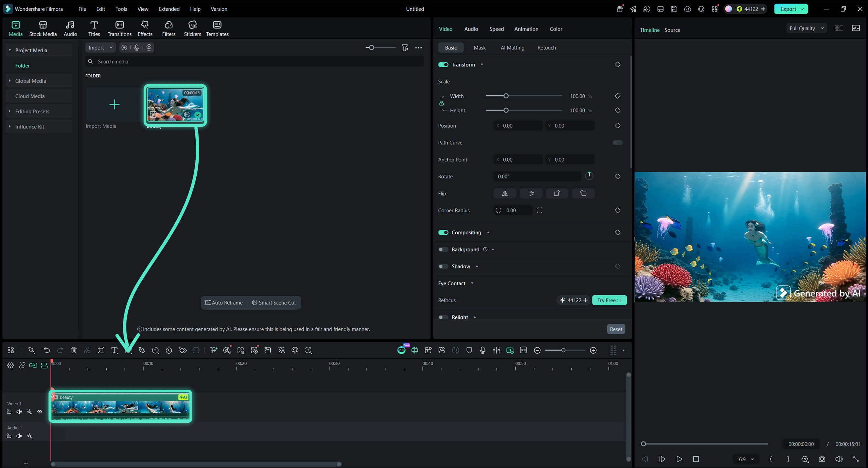Click the Play button in preview
The height and width of the screenshot is (468, 868).
(679, 459)
